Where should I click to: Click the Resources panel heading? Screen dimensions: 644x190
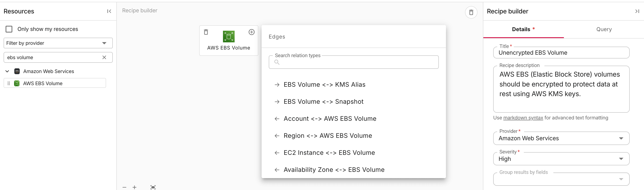19,11
